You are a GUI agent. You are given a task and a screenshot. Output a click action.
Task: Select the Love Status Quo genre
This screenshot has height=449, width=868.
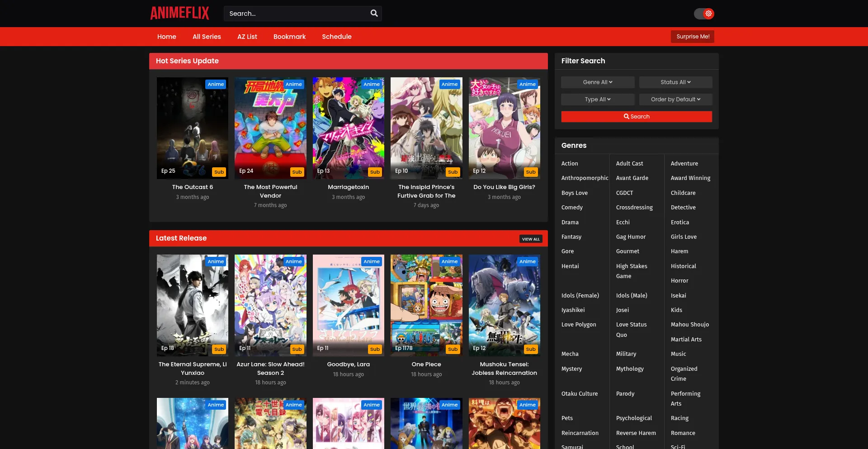631,330
